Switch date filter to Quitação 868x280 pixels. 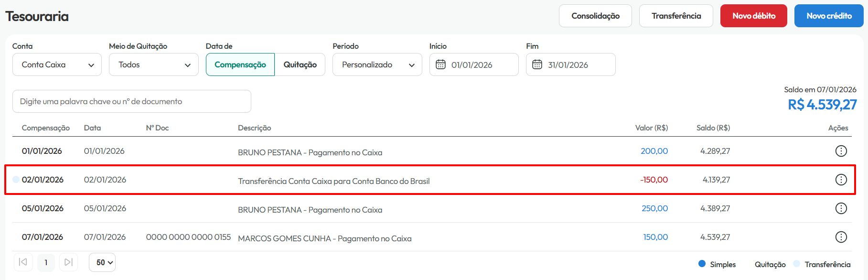300,65
